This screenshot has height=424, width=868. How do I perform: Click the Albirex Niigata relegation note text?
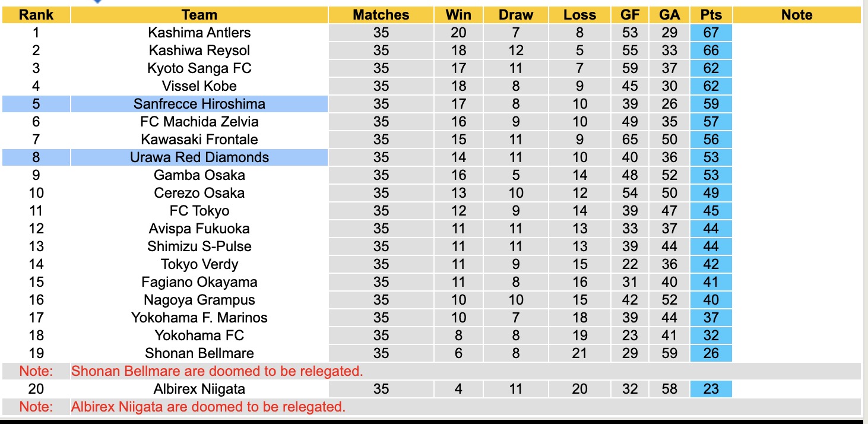(208, 407)
